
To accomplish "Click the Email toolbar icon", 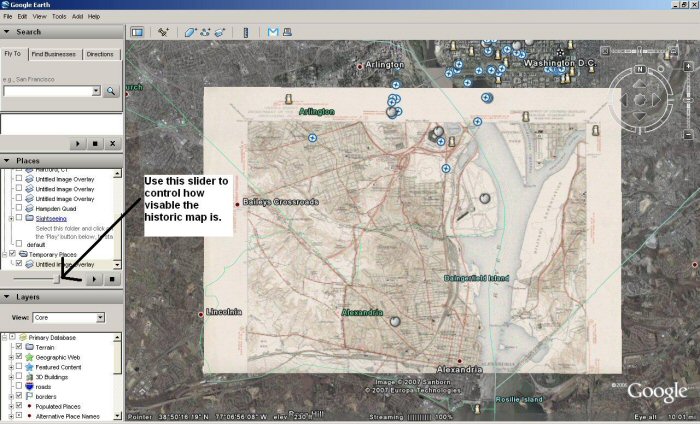I will [x=273, y=32].
